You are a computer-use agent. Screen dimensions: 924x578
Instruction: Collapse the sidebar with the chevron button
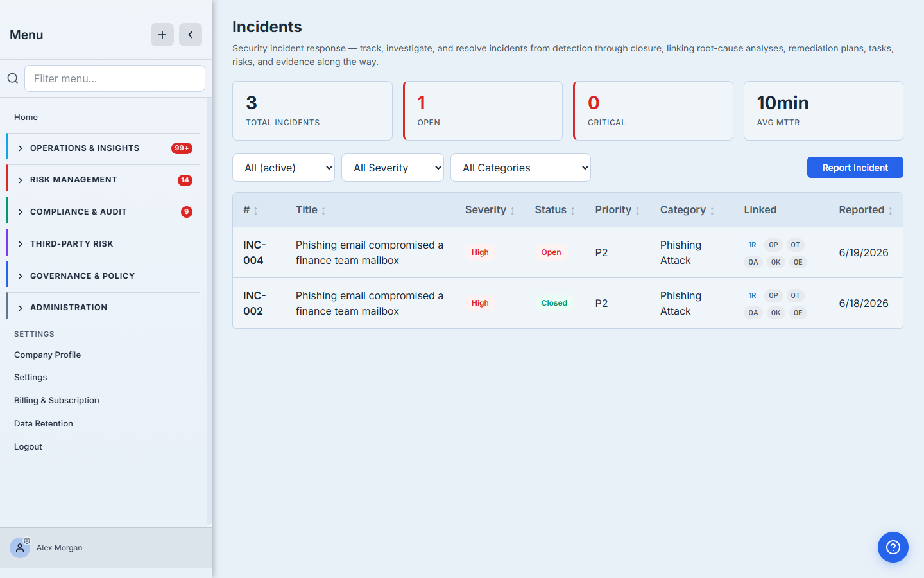191,35
